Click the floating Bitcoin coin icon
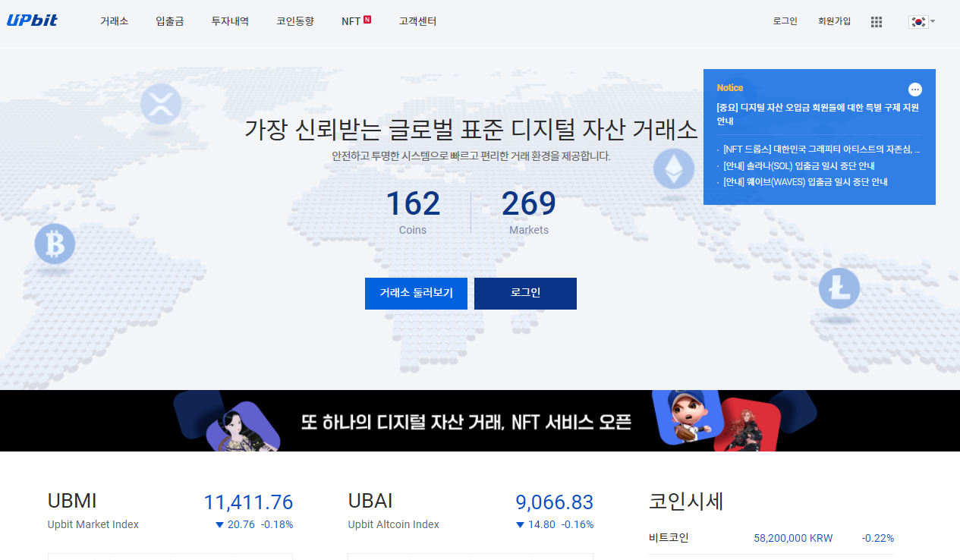Screen dimensions: 960x560 [55, 244]
